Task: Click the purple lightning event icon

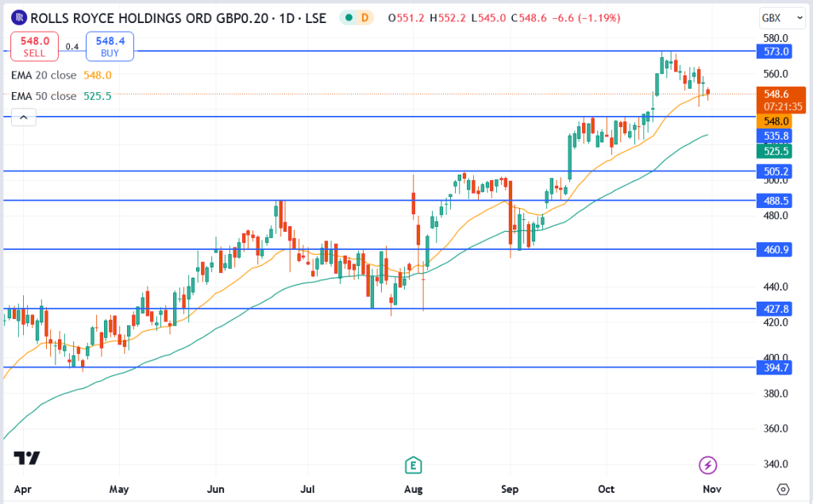Action: 707,465
